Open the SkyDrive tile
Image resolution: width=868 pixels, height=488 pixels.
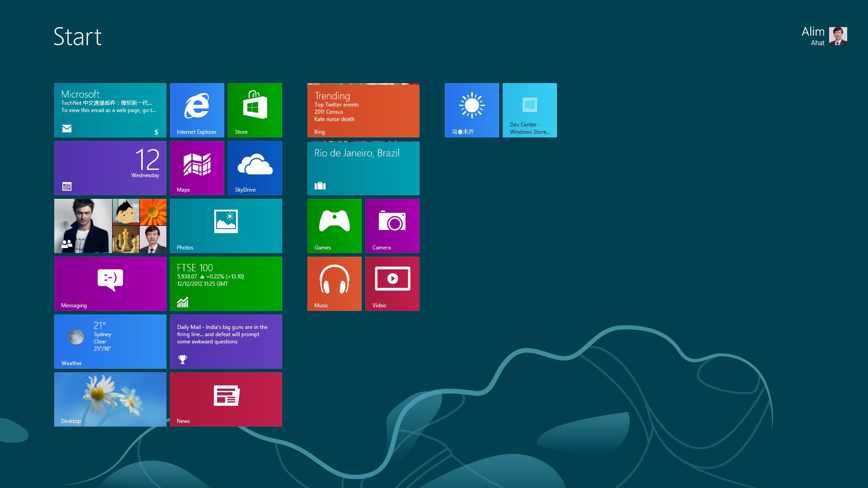point(255,168)
